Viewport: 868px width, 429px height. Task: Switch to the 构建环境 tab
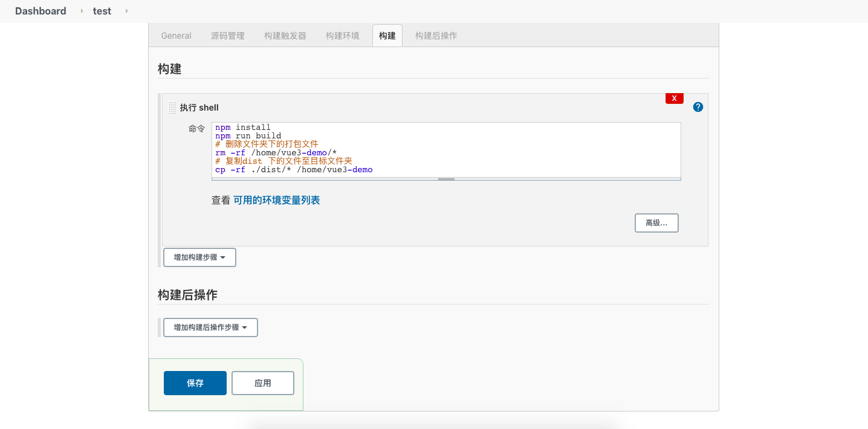click(343, 36)
